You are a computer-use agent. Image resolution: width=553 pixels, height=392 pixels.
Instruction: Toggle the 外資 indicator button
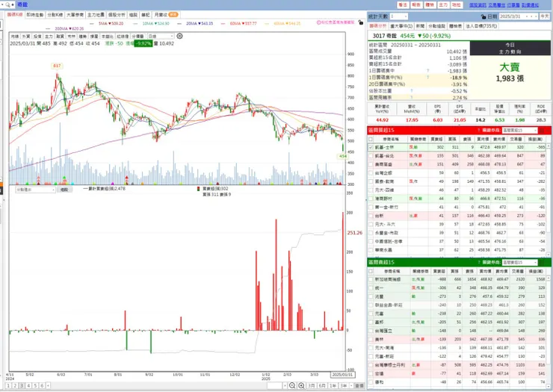[x=26, y=36]
